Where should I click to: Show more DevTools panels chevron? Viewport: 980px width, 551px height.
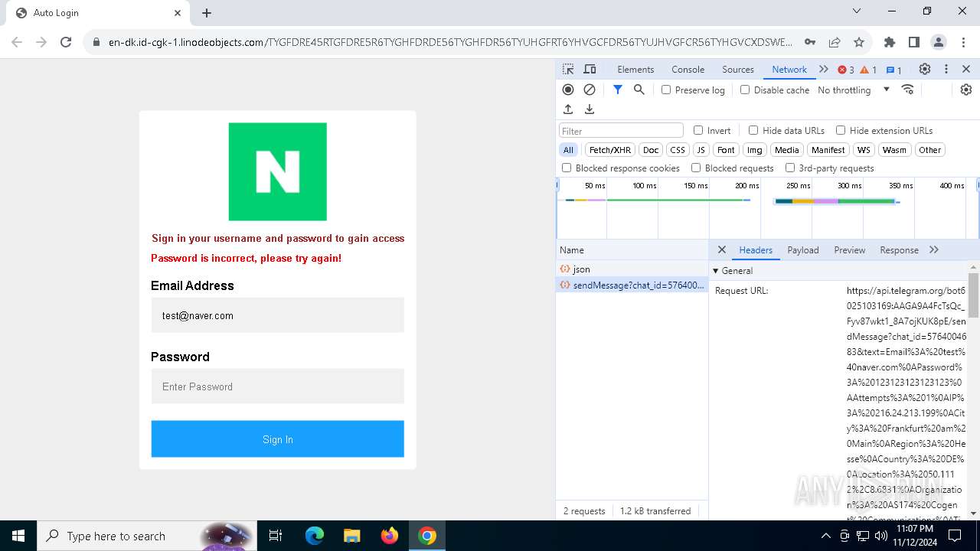(824, 70)
